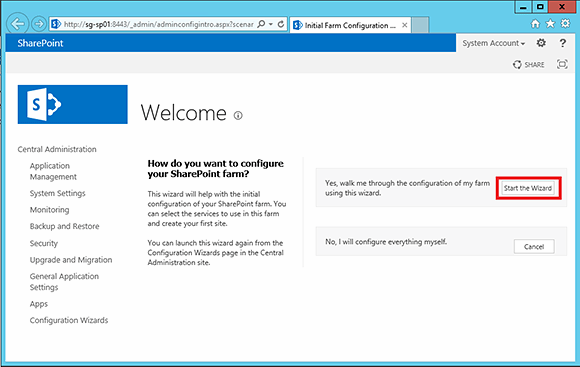Open the Apps link in sidebar
This screenshot has height=367, width=580.
click(39, 304)
